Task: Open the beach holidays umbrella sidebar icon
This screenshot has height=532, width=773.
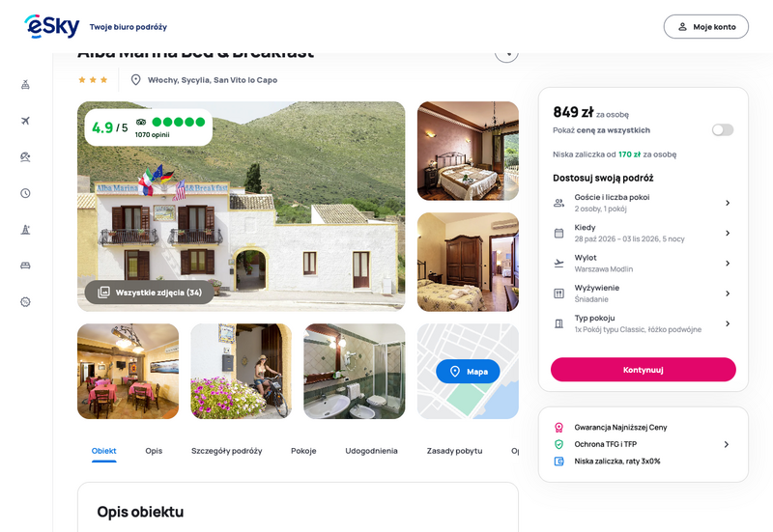Action: (x=26, y=157)
